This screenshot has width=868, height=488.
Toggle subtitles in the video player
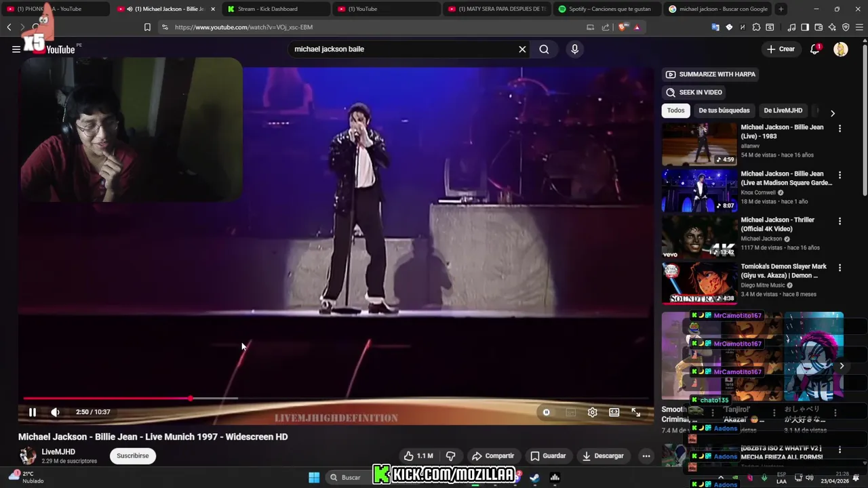pyautogui.click(x=570, y=412)
